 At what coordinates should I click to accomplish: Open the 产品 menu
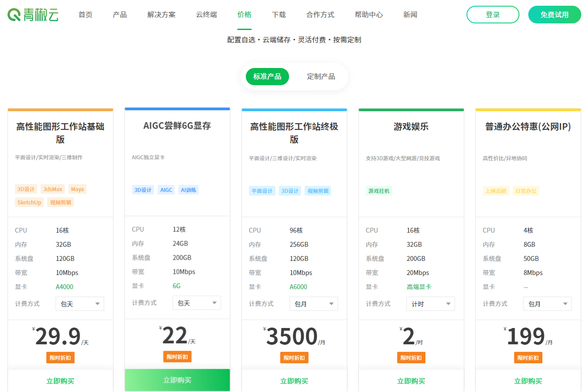tap(120, 15)
